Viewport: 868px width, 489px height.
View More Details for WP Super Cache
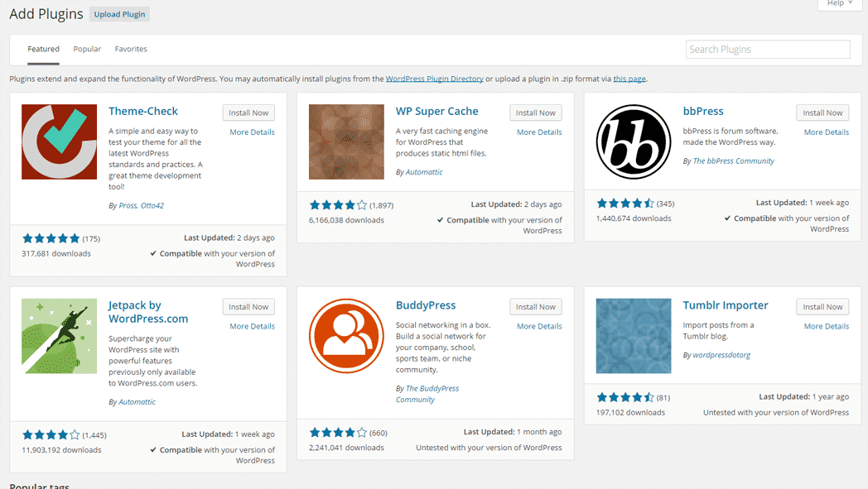click(x=539, y=132)
